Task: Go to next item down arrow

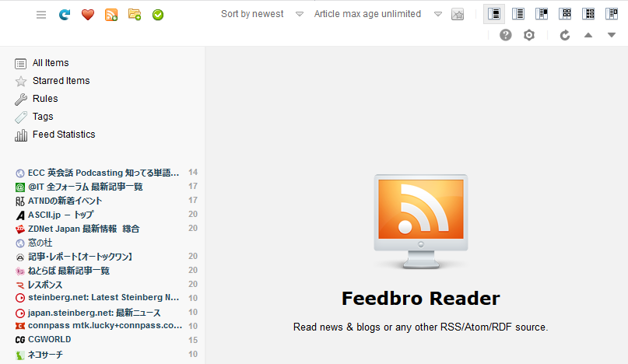Action: 611,35
